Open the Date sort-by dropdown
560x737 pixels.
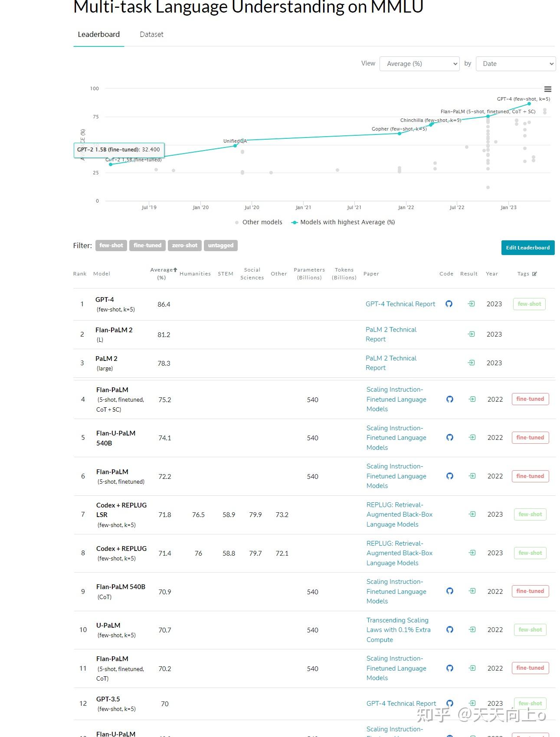pyautogui.click(x=515, y=64)
